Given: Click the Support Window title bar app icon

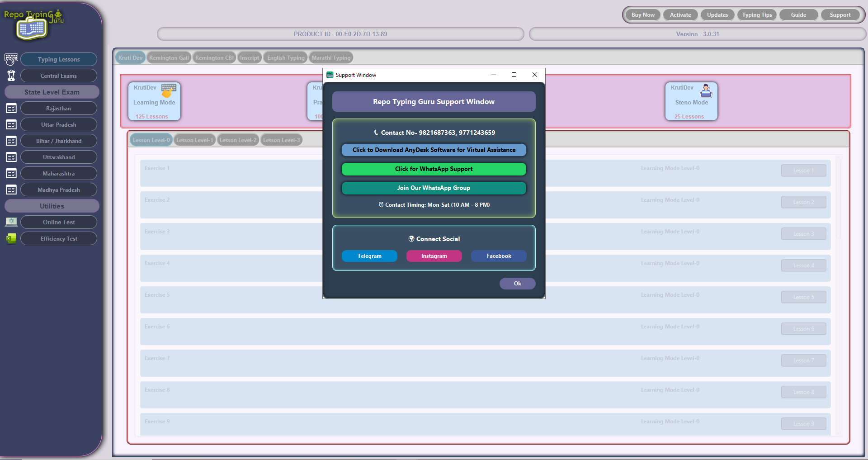Looking at the screenshot, I should pos(330,75).
